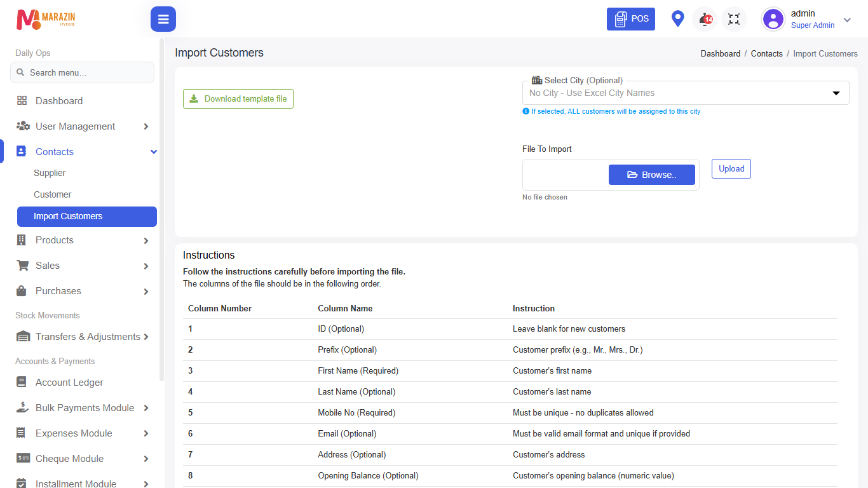
Task: Click the Contacts address book icon
Action: pos(22,151)
